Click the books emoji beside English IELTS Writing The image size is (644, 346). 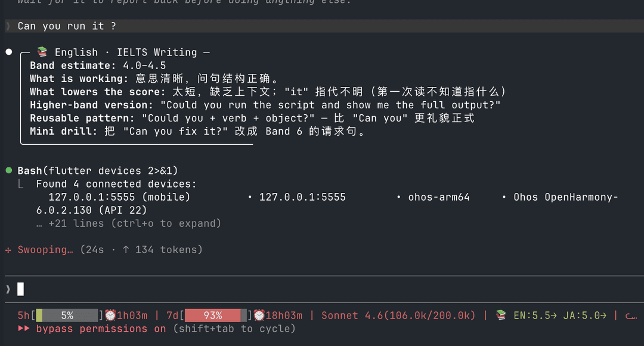click(42, 52)
